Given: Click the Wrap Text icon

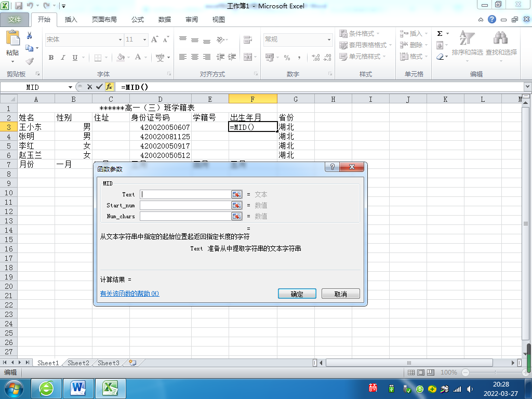Looking at the screenshot, I should click(248, 39).
